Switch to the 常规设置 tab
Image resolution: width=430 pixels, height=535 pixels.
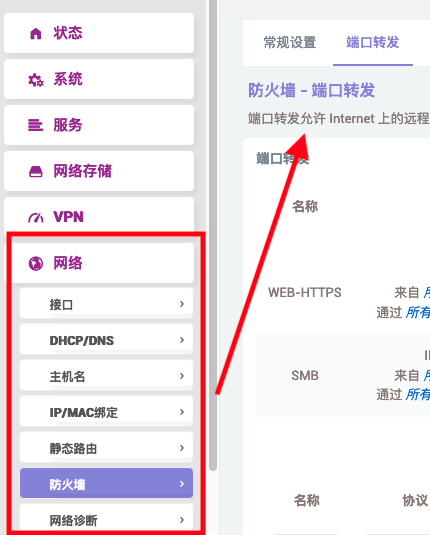click(x=290, y=43)
